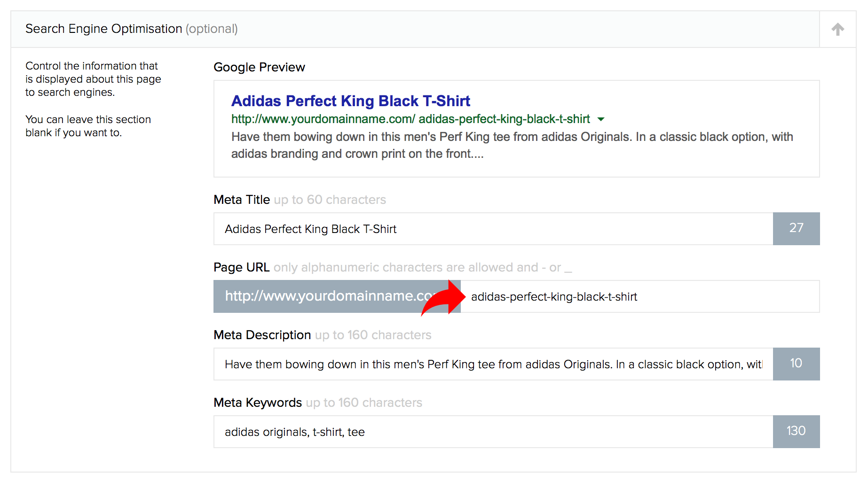Collapse the Search Engine Optimisation section arrow
Screen dimensions: 868x481
pyautogui.click(x=837, y=29)
